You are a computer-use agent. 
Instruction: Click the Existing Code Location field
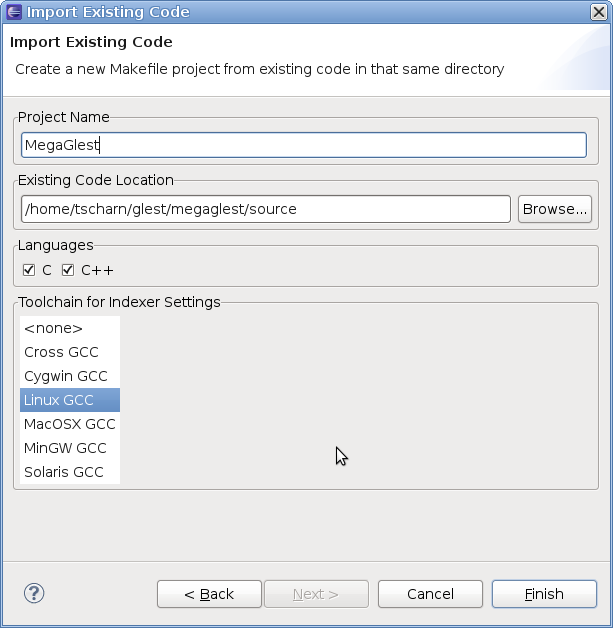pos(266,209)
